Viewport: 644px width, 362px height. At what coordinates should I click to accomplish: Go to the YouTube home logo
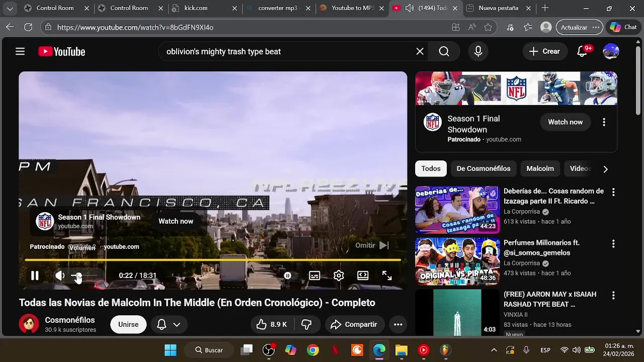pos(61,51)
